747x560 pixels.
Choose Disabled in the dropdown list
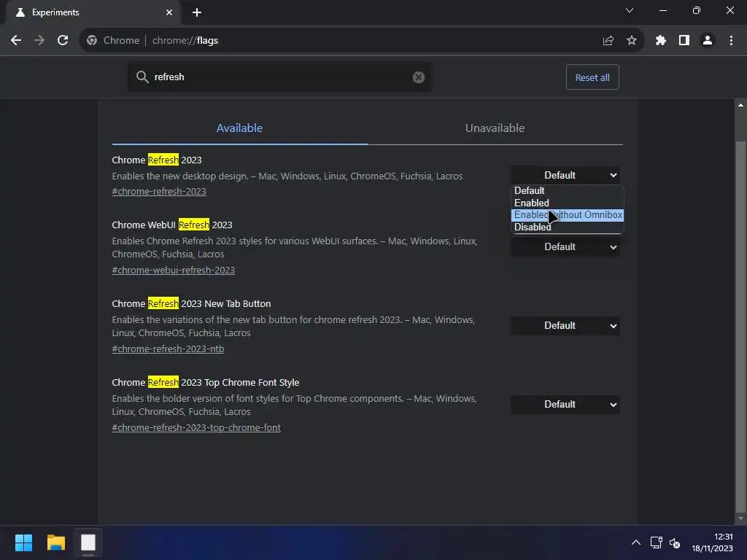[567, 227]
